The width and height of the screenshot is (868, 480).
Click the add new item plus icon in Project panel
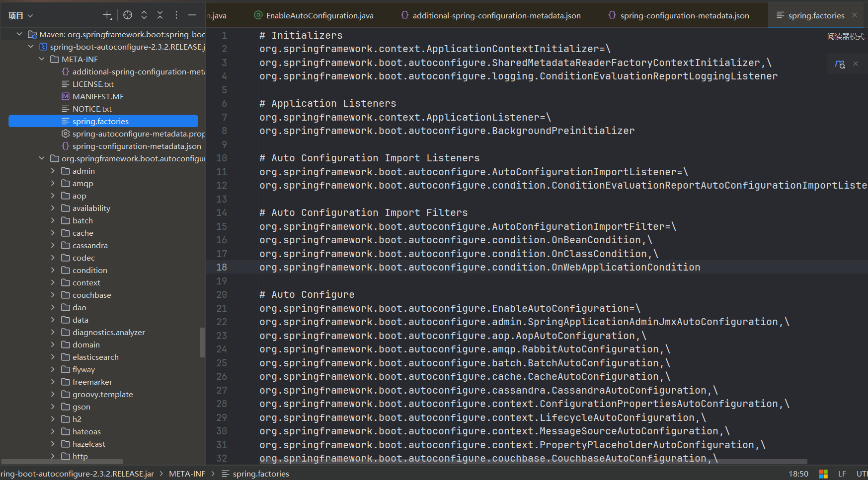tap(107, 15)
